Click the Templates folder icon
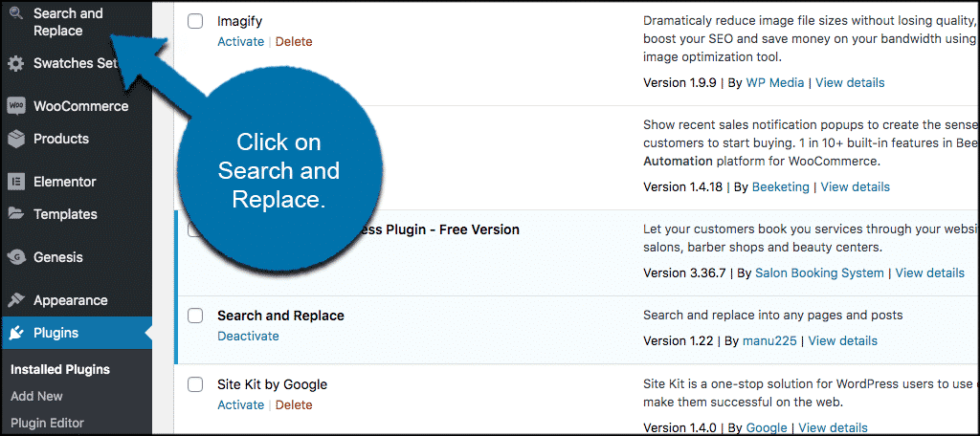 [x=16, y=214]
